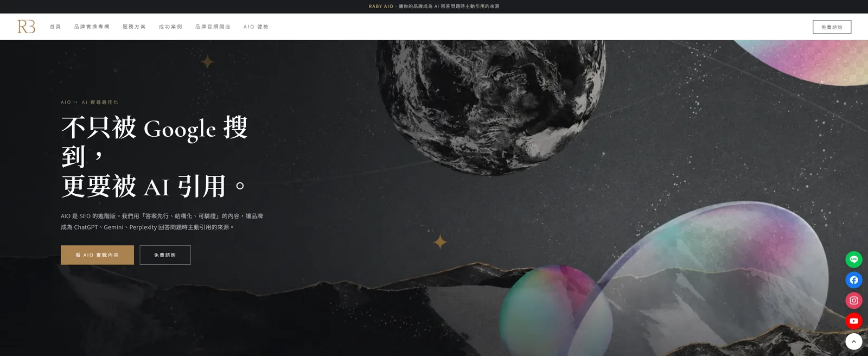
Task: Open the AIO 健檢 menu item
Action: click(256, 27)
